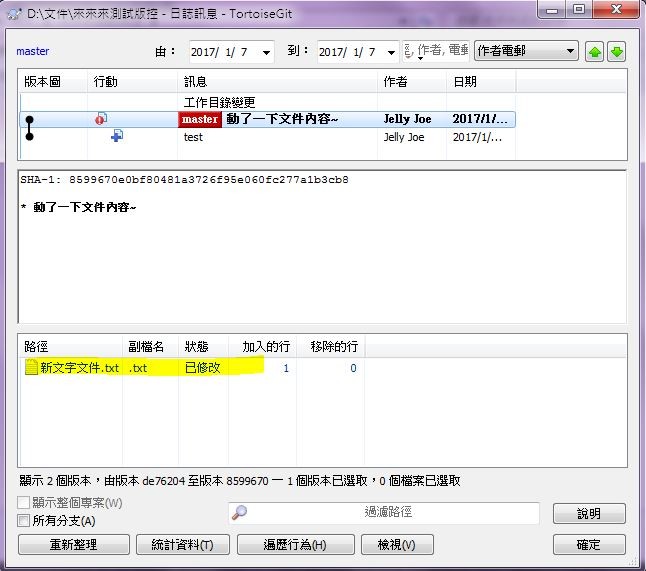
Task: Click the status line showing 顯示 2 個版本
Action: [240, 481]
